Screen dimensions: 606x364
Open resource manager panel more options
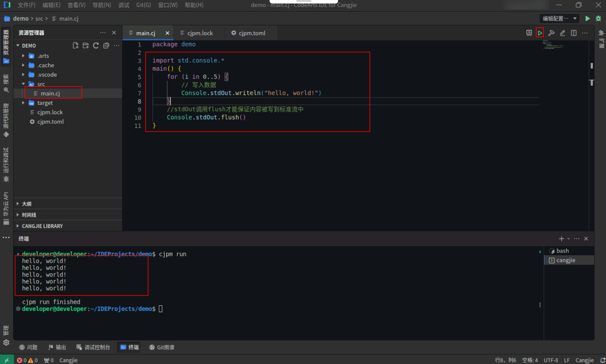click(103, 33)
